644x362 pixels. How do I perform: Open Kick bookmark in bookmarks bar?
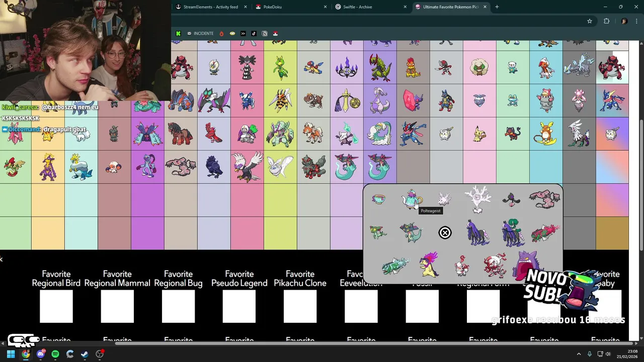pyautogui.click(x=178, y=34)
